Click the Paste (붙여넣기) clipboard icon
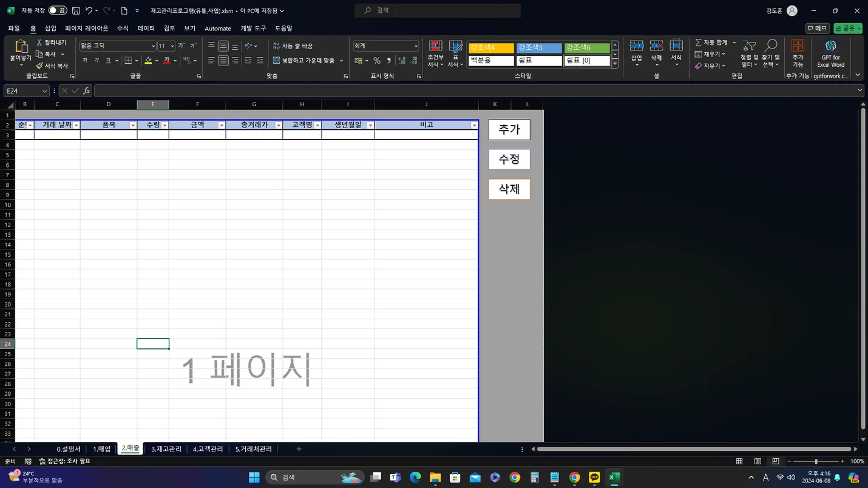 [x=21, y=47]
